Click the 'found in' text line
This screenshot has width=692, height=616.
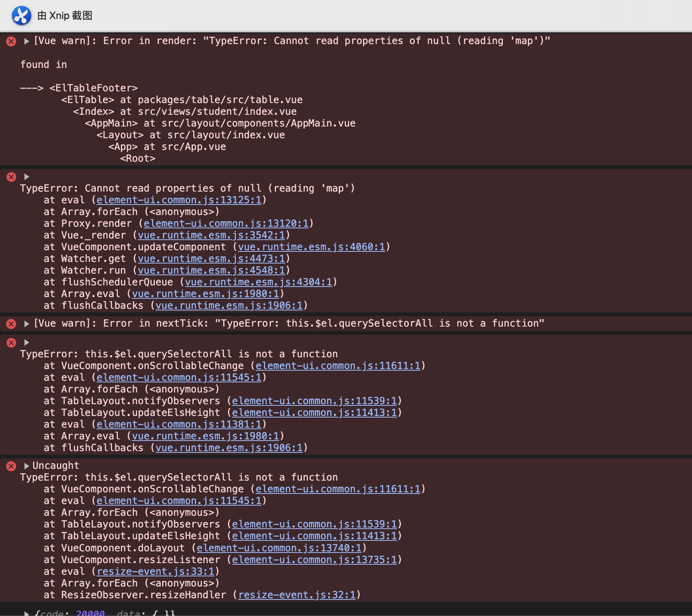(x=44, y=65)
